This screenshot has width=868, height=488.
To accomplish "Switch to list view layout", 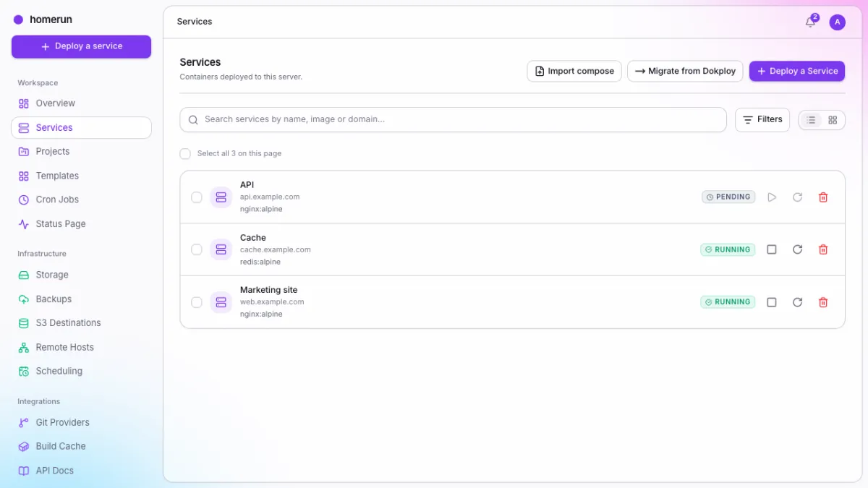I will (x=812, y=120).
